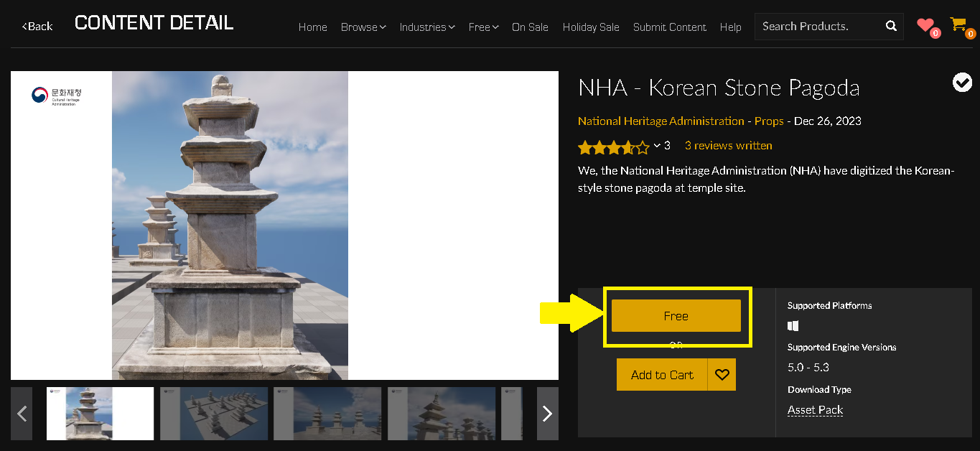Expand the Browse dropdown menu
980x451 pixels.
coord(363,27)
